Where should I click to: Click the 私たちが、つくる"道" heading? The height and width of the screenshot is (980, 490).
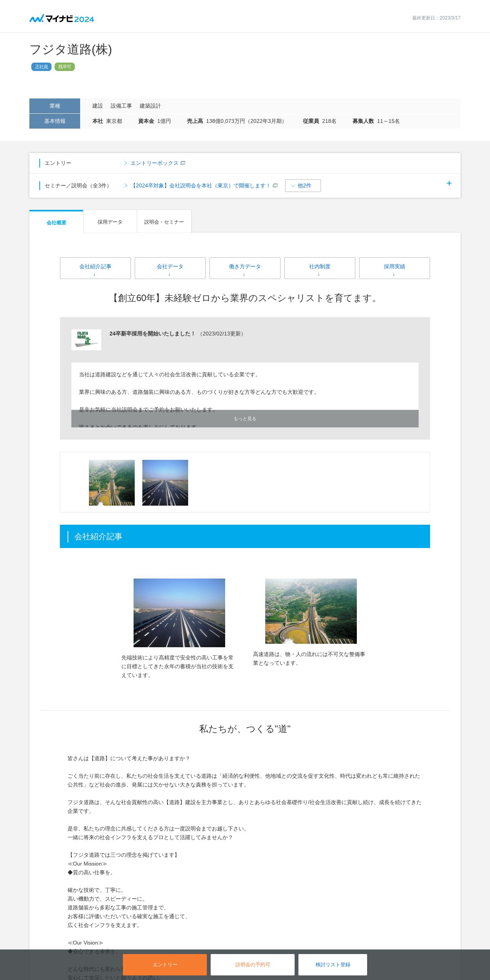coord(245,729)
